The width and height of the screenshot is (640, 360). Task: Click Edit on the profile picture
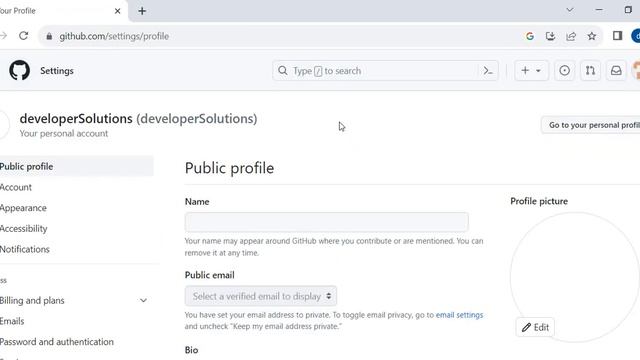[535, 327]
